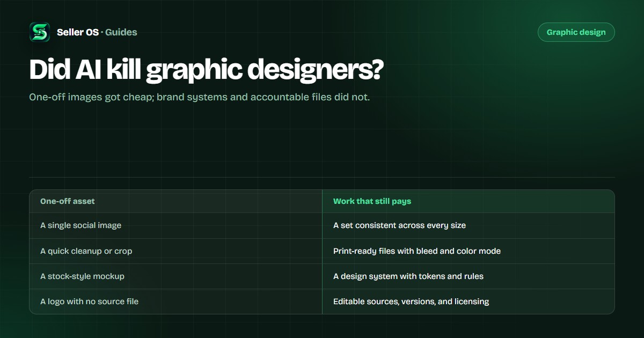Select the 'A quick cleanup or crop' cell
The image size is (644, 338).
[x=175, y=251]
